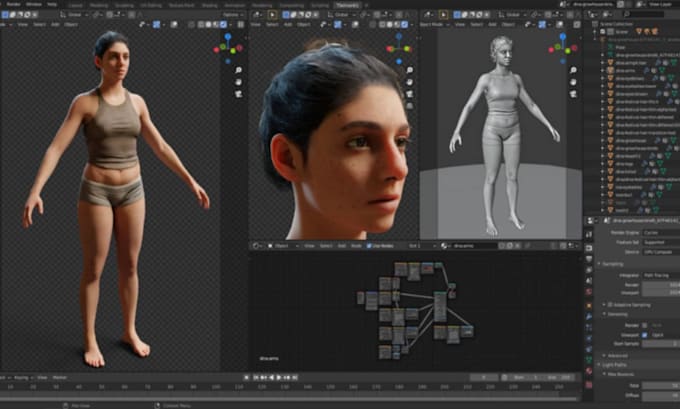680x409 pixels.
Task: Open Options dropdown in left viewport header
Action: pos(233,15)
